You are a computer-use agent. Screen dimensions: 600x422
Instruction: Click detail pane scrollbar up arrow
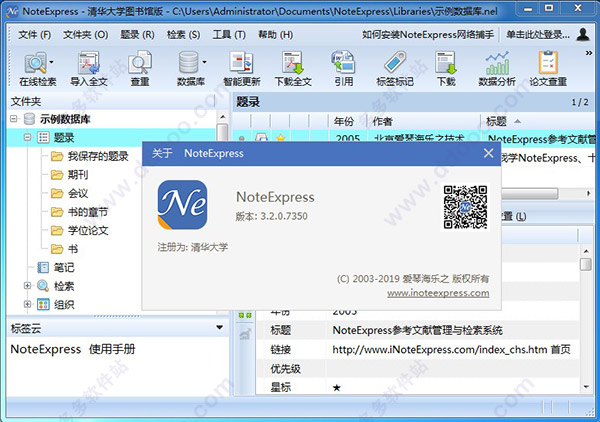coord(586,251)
